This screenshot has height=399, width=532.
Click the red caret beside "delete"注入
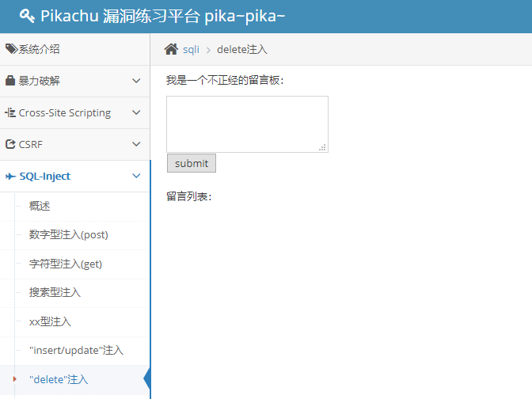coord(14,379)
